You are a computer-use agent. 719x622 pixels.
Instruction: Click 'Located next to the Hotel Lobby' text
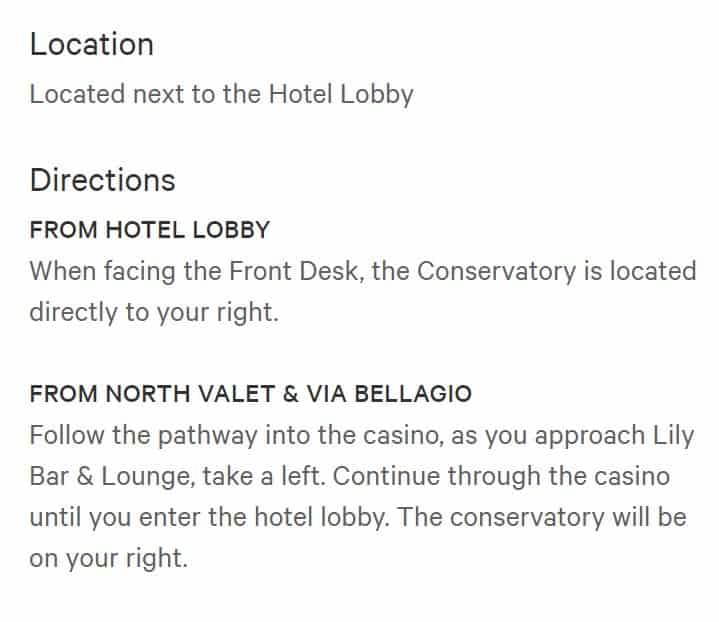click(221, 95)
